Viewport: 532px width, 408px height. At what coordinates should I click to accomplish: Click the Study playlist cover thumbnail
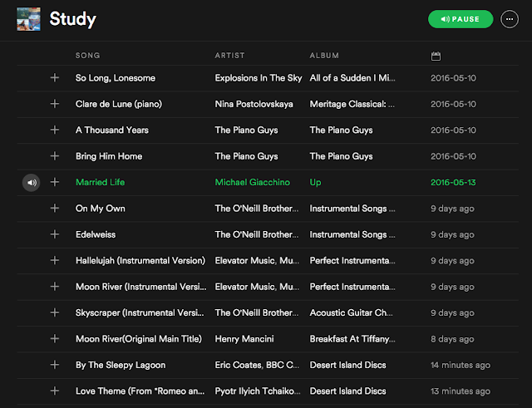coord(28,19)
